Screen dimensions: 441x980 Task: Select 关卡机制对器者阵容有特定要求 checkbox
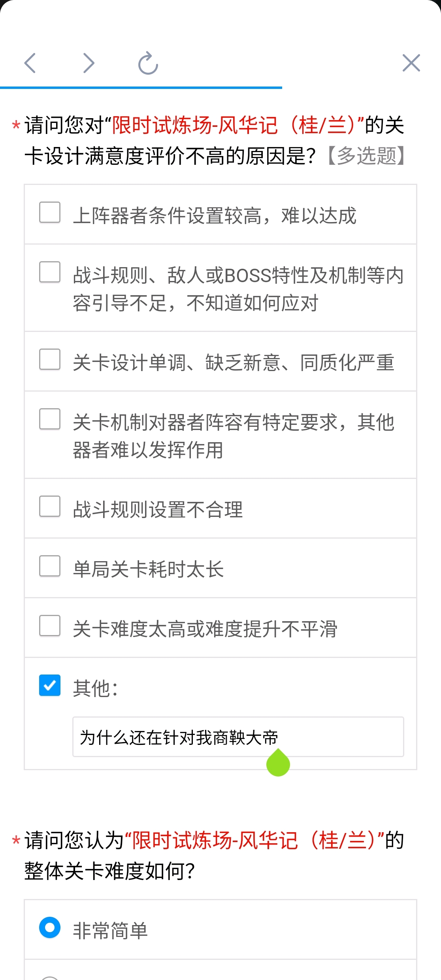(50, 419)
